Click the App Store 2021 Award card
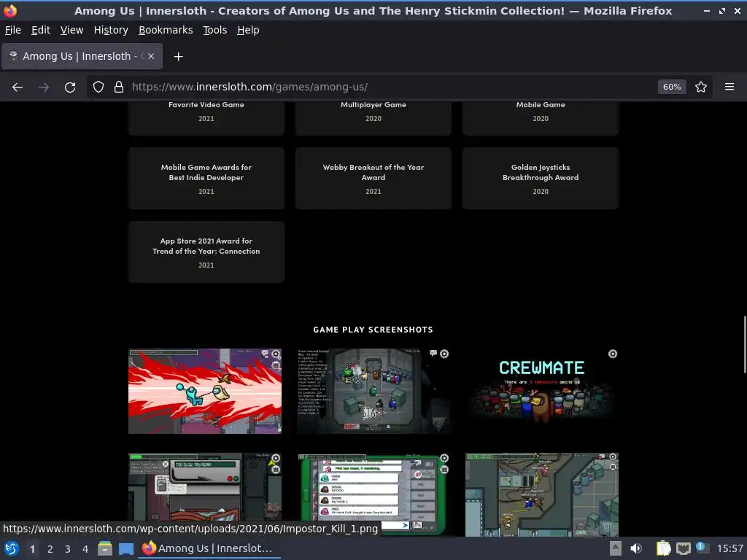The width and height of the screenshot is (747, 560). (x=206, y=252)
